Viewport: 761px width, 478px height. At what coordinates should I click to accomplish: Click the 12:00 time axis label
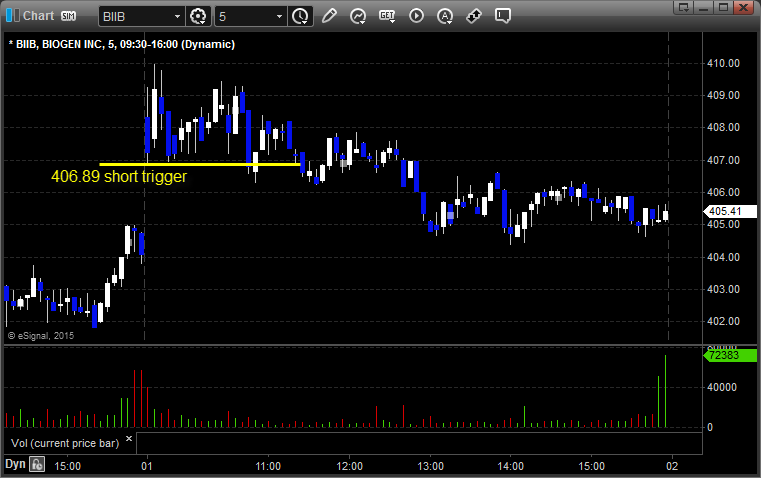tap(349, 466)
